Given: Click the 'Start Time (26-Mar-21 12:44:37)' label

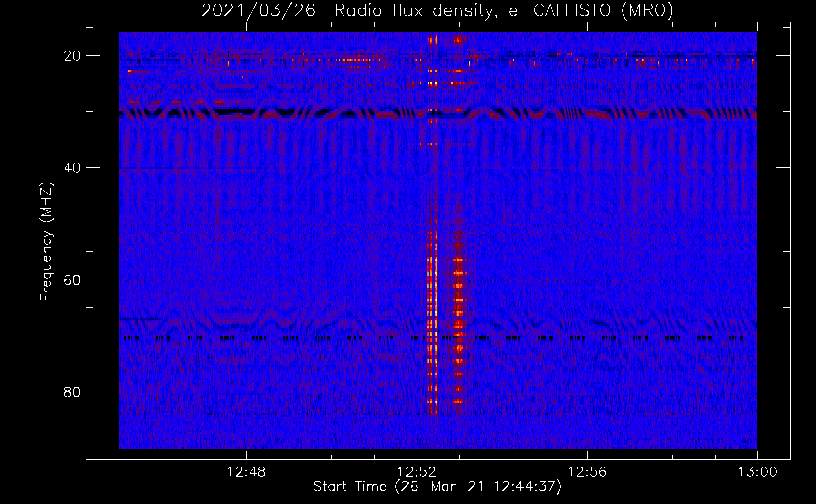Looking at the screenshot, I should [x=437, y=487].
